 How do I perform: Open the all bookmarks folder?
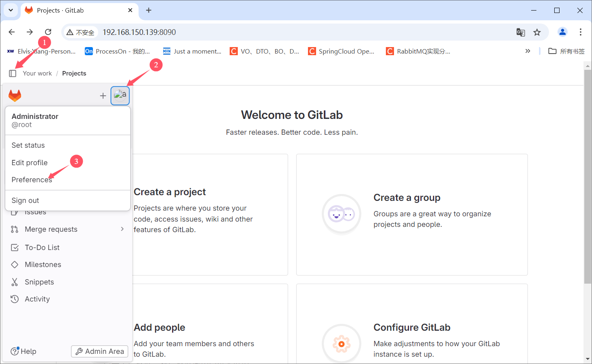566,51
